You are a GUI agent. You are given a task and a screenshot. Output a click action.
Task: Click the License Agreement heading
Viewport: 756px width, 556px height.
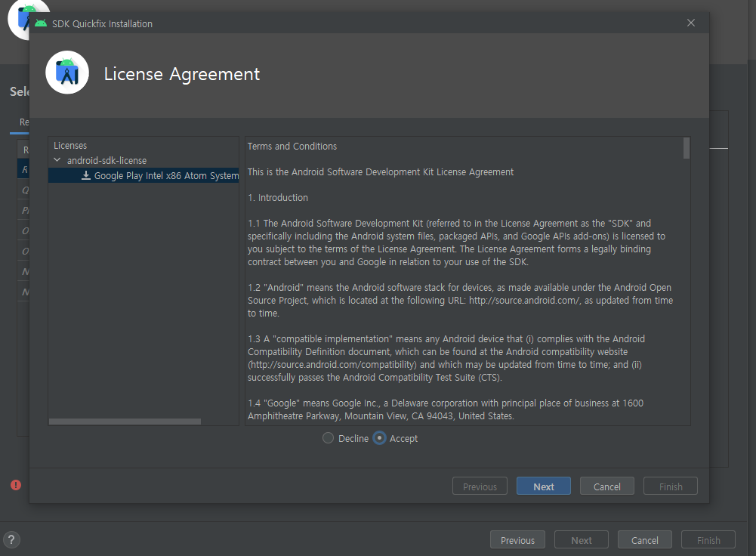pos(182,74)
